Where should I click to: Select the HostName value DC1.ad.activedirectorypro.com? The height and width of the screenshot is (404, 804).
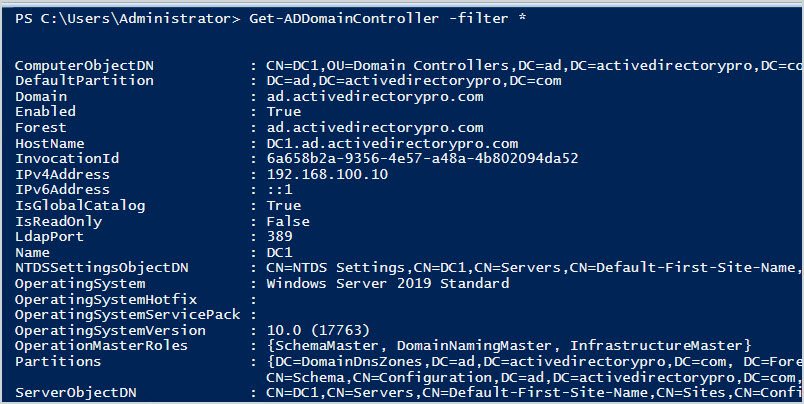[392, 144]
